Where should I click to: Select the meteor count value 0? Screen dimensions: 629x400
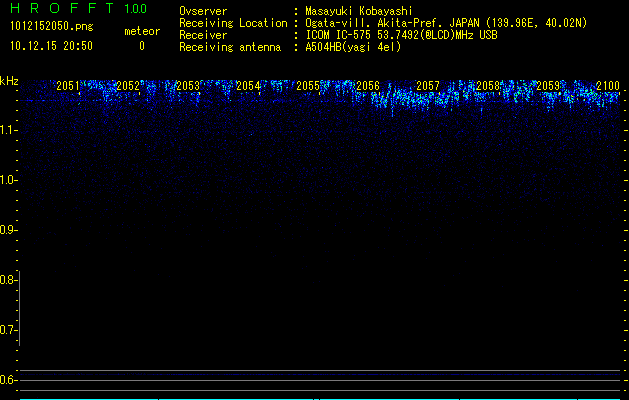[142, 46]
